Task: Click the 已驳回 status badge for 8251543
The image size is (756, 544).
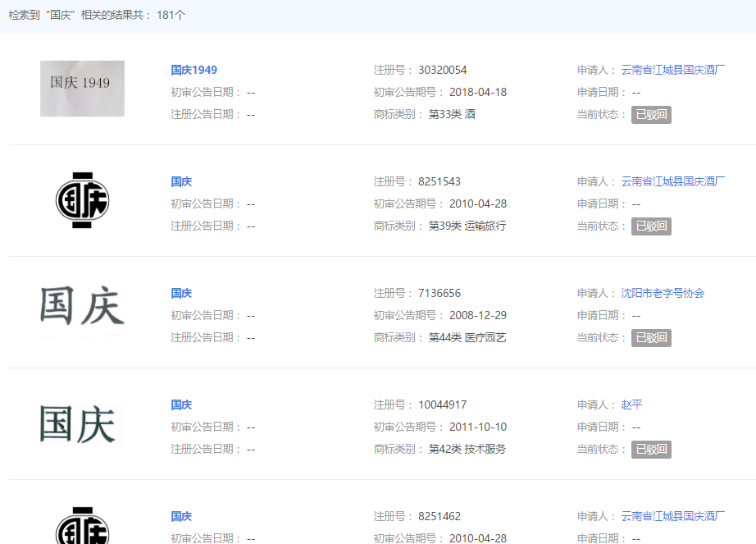Action: pos(651,226)
